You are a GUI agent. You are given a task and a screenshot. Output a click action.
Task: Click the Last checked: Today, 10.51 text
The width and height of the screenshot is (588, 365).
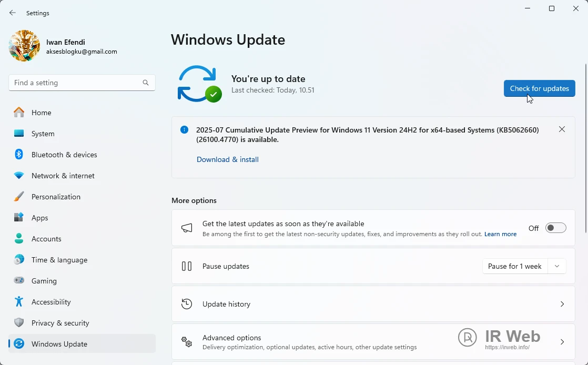click(x=272, y=90)
